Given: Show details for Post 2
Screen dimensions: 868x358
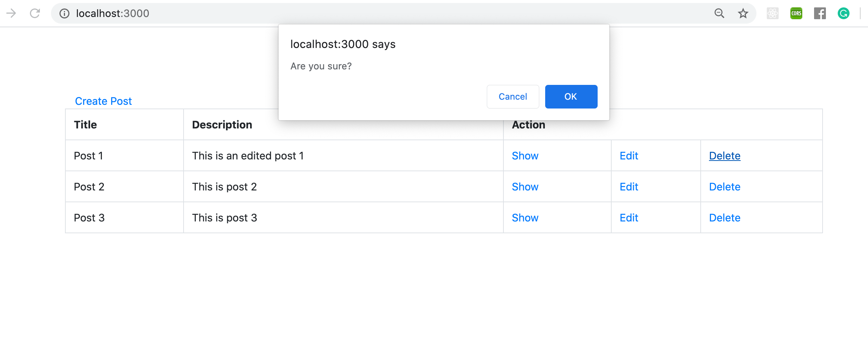Looking at the screenshot, I should 525,187.
